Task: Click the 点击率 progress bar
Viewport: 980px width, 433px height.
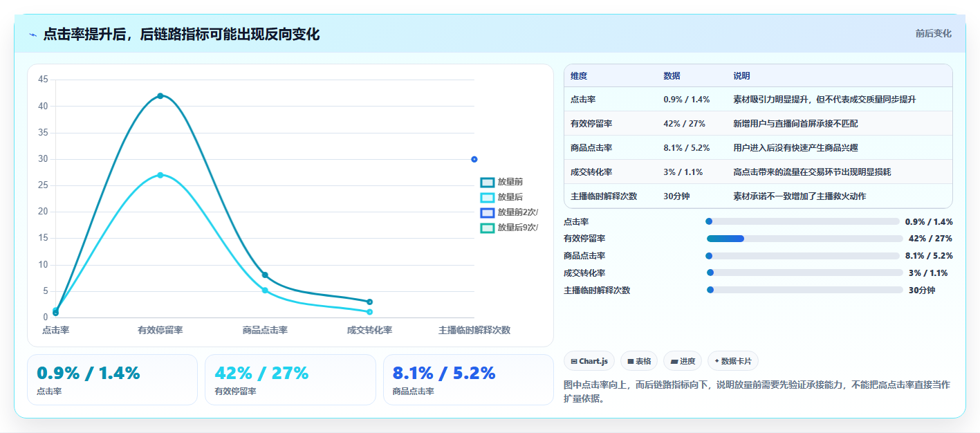Action: click(x=802, y=221)
